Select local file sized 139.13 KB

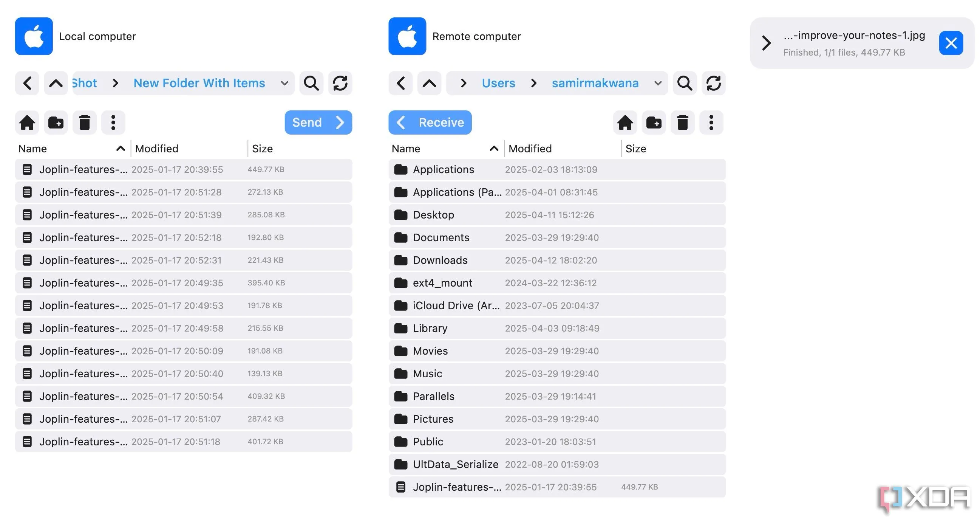[184, 374]
